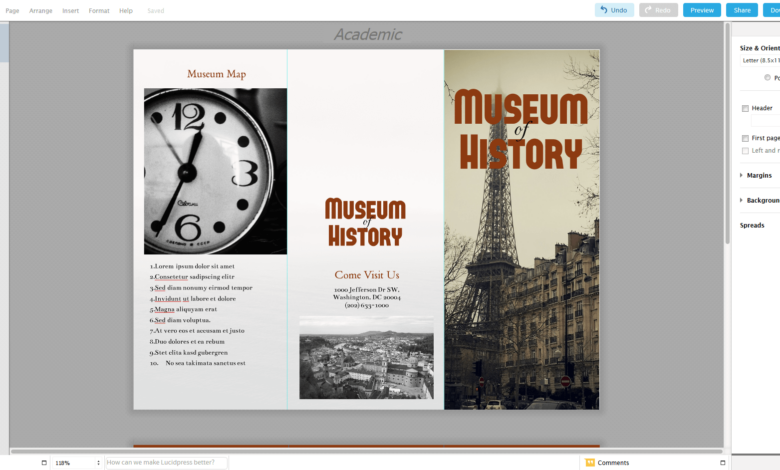Open the Page menu
This screenshot has height=470, width=780.
[x=12, y=10]
